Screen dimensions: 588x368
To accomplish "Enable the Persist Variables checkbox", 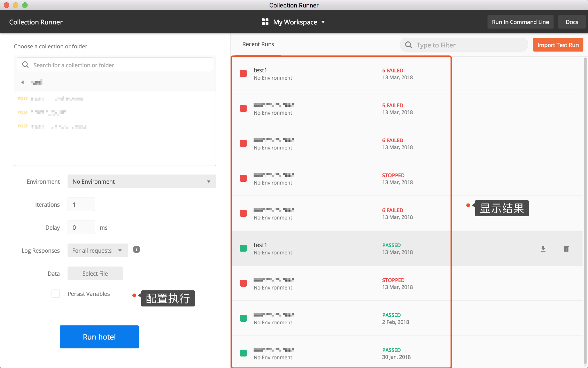I will [x=55, y=294].
